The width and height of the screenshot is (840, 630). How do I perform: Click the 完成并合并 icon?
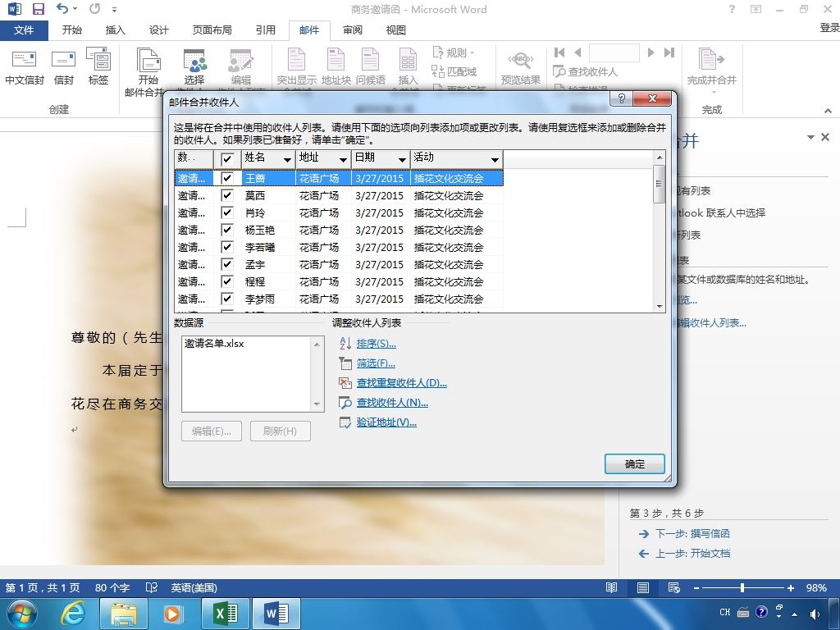point(711,59)
